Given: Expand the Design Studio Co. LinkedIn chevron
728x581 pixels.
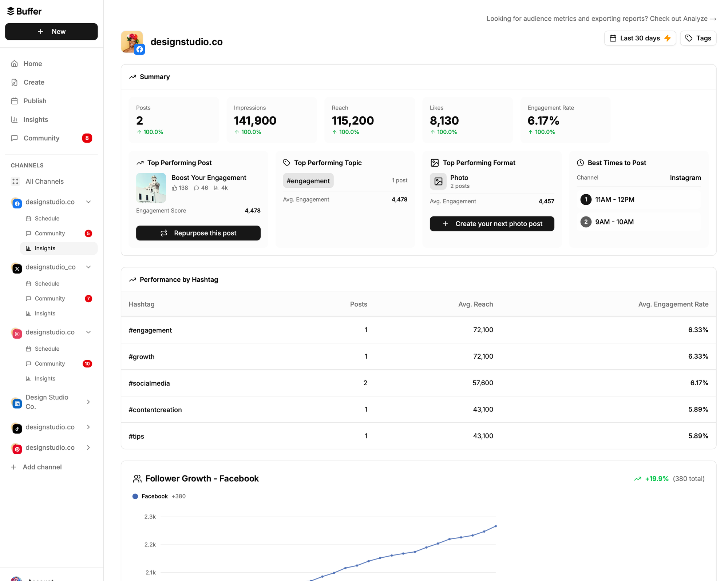Looking at the screenshot, I should point(88,402).
